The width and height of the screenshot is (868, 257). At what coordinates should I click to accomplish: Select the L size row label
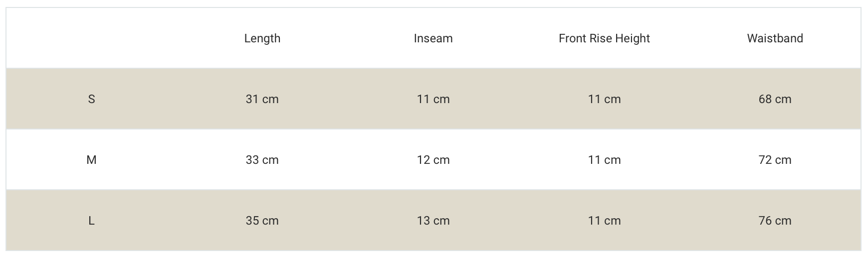(91, 221)
